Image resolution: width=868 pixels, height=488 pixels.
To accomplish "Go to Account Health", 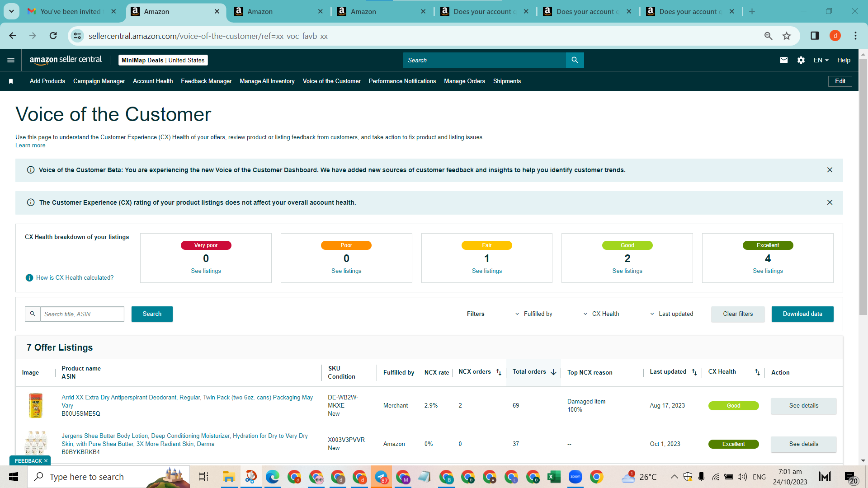I will point(153,81).
